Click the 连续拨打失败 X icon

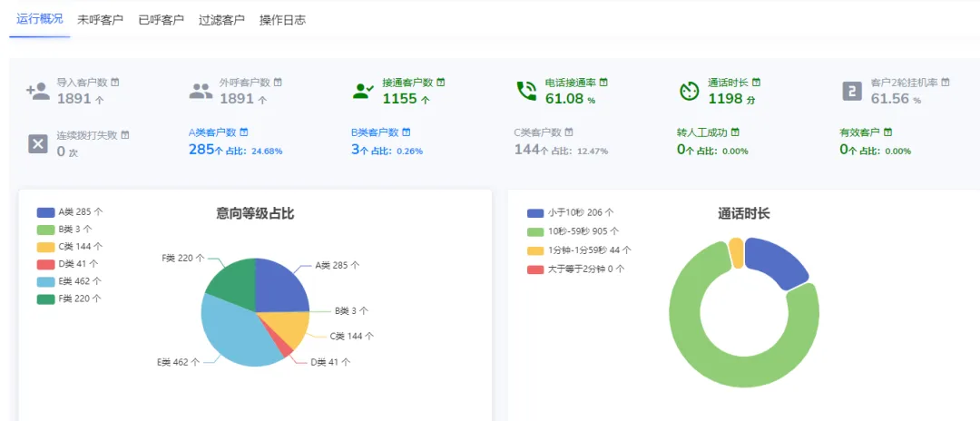pos(38,144)
